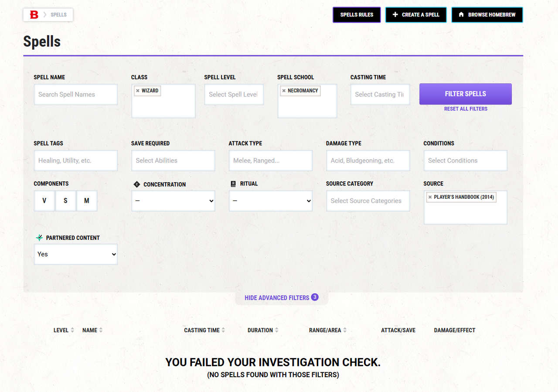
Task: Click Create a Spell button
Action: [416, 15]
